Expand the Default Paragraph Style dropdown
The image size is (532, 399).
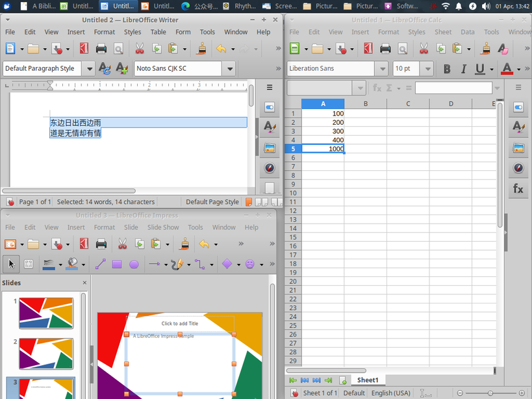[89, 68]
